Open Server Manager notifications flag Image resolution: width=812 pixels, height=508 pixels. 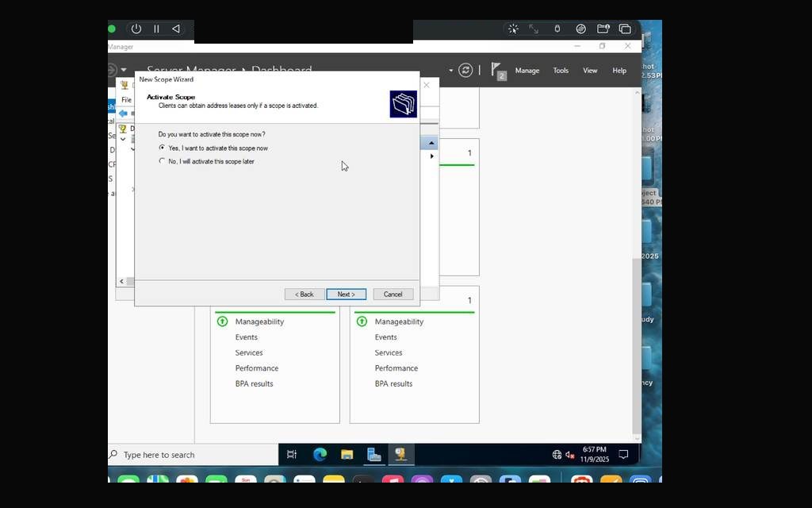click(498, 71)
